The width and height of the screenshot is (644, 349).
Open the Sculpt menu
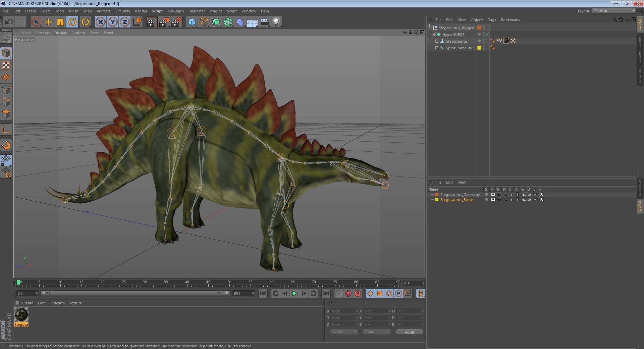pyautogui.click(x=157, y=11)
